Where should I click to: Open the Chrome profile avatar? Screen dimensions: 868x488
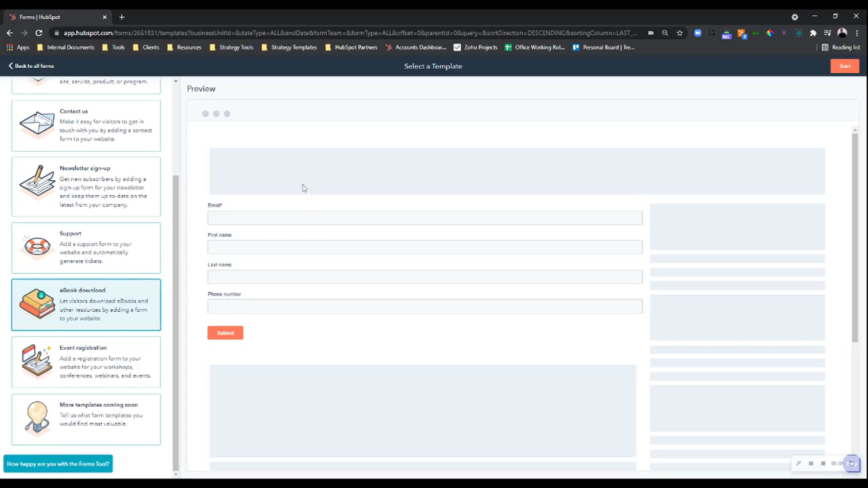pos(842,33)
